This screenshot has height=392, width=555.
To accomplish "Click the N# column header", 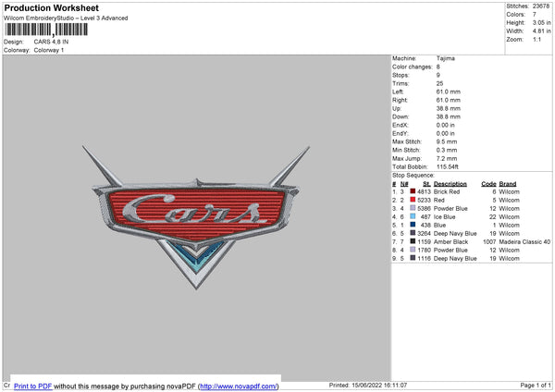I will click(404, 184).
